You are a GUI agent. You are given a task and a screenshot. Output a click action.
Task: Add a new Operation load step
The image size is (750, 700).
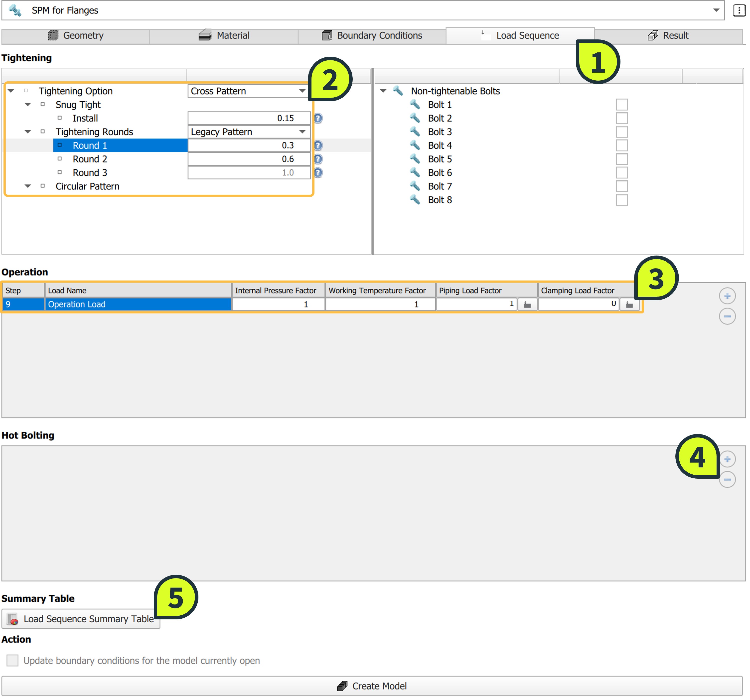point(727,296)
